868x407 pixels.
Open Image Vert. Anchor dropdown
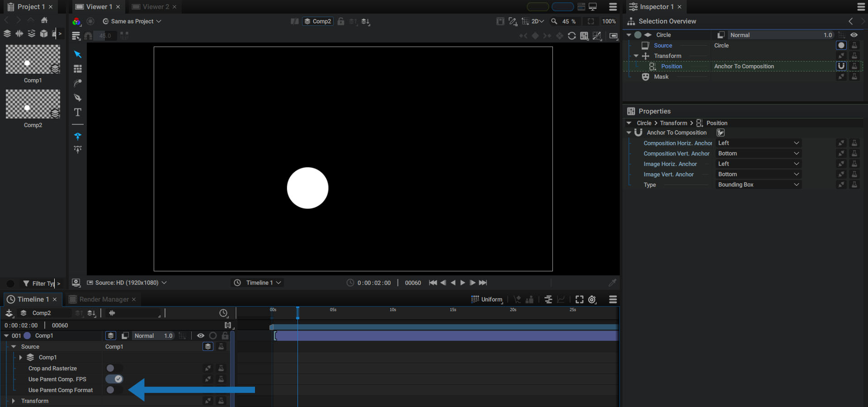pyautogui.click(x=759, y=174)
